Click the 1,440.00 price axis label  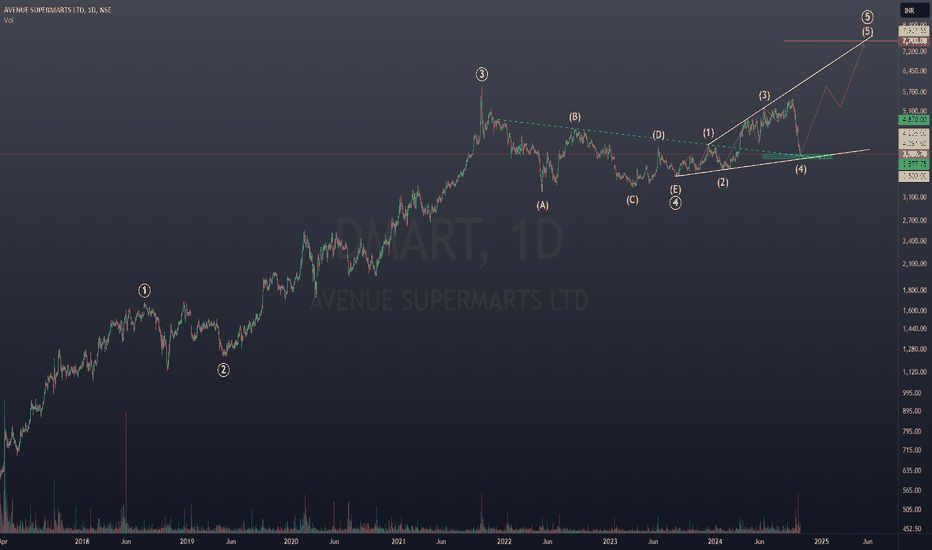(x=914, y=328)
